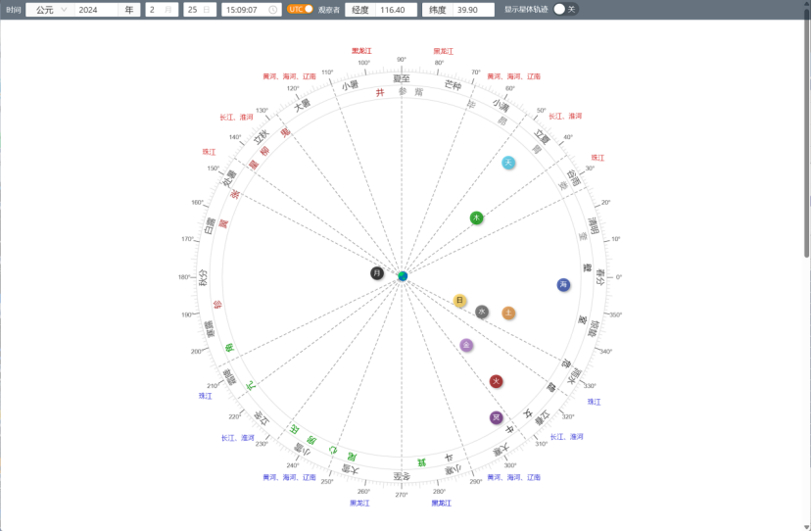The image size is (812, 531).
Task: Click the month input field
Action: (x=157, y=9)
